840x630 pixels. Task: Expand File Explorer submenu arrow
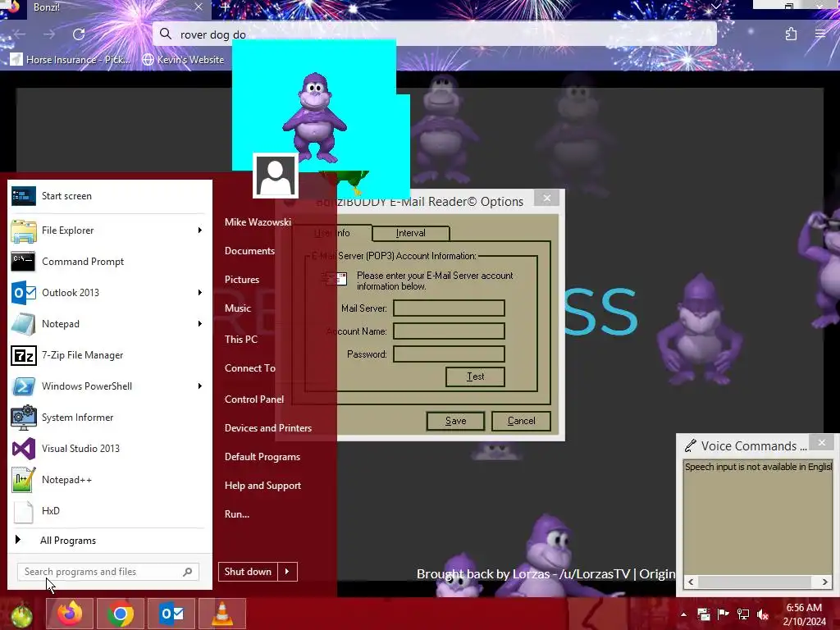click(x=200, y=231)
